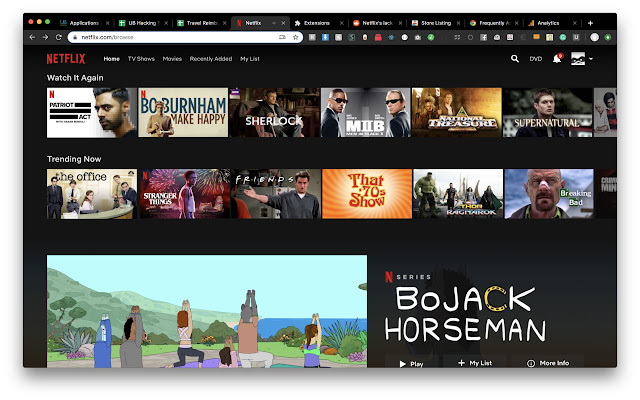Bookmark page with the star icon
This screenshot has height=400, width=640.
click(296, 37)
